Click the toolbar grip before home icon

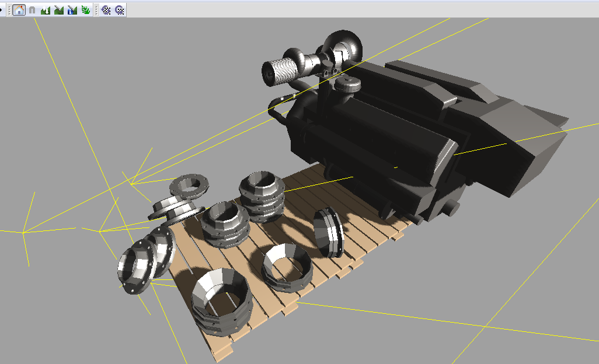click(x=9, y=10)
